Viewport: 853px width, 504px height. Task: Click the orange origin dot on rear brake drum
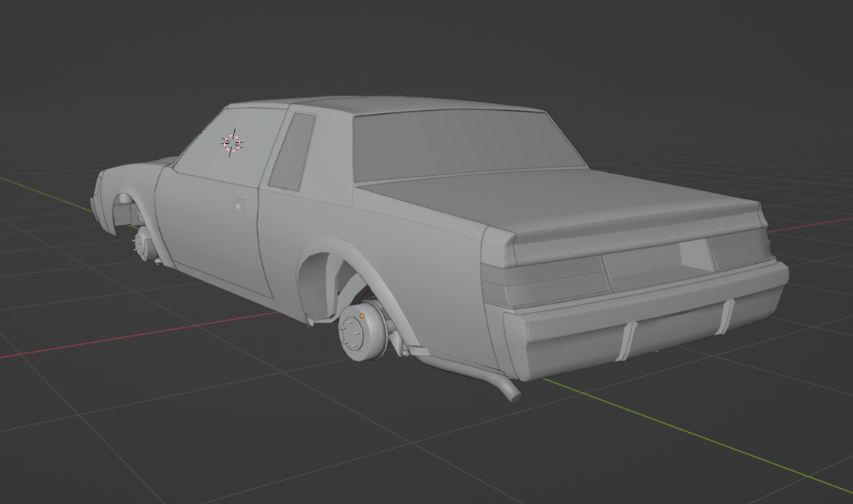click(362, 316)
